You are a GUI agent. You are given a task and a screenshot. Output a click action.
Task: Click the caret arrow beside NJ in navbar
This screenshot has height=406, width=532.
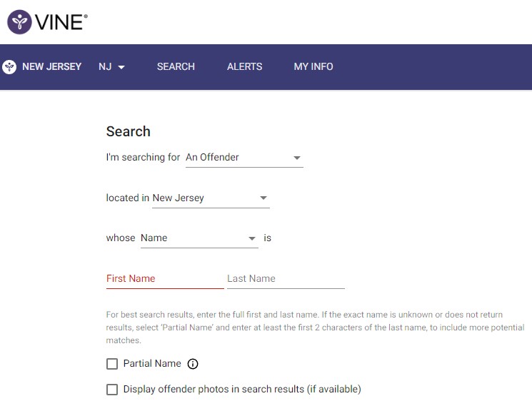[121, 67]
